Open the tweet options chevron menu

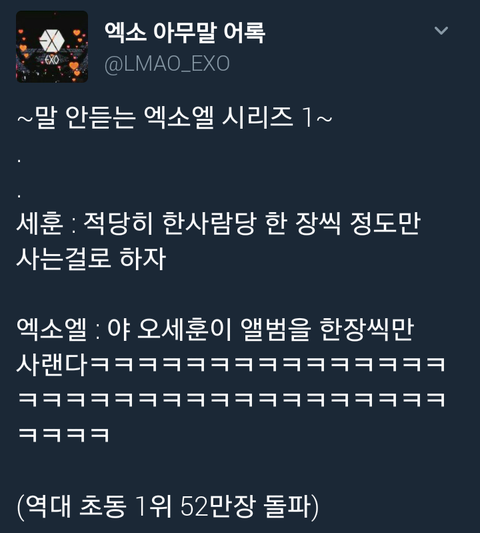point(441,31)
